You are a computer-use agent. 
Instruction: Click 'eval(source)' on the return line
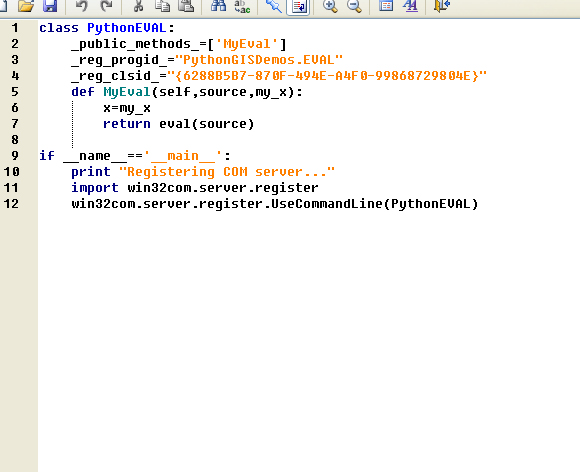(x=207, y=124)
